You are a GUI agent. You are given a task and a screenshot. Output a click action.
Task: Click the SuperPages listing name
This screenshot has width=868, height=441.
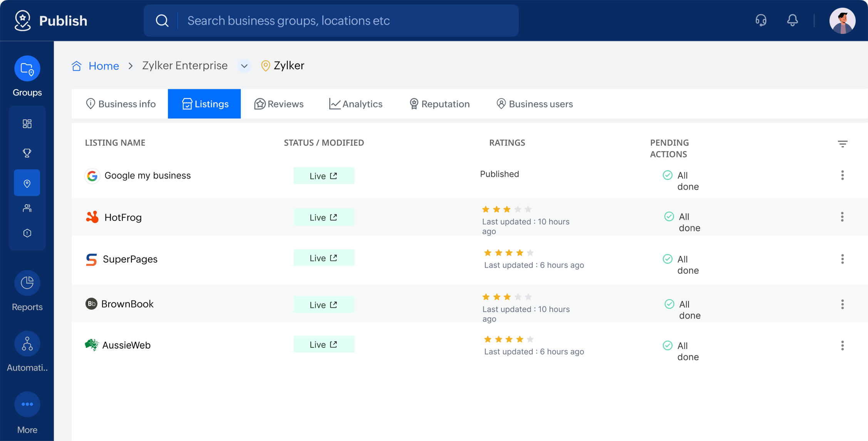130,259
